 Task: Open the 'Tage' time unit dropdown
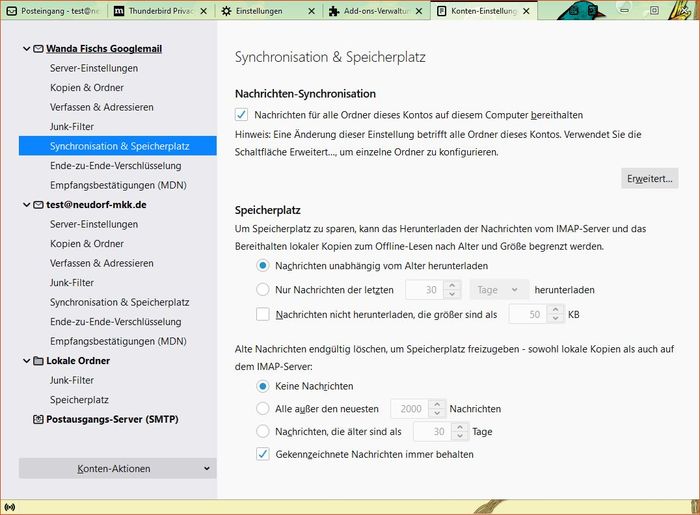click(x=497, y=290)
